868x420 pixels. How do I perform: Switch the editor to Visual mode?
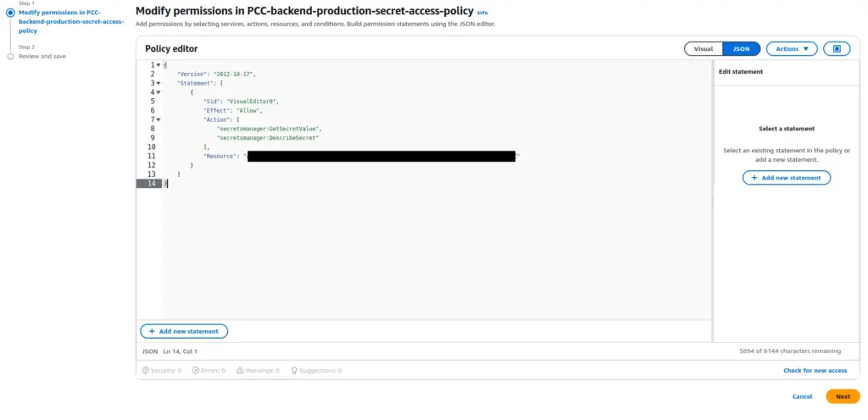(704, 49)
